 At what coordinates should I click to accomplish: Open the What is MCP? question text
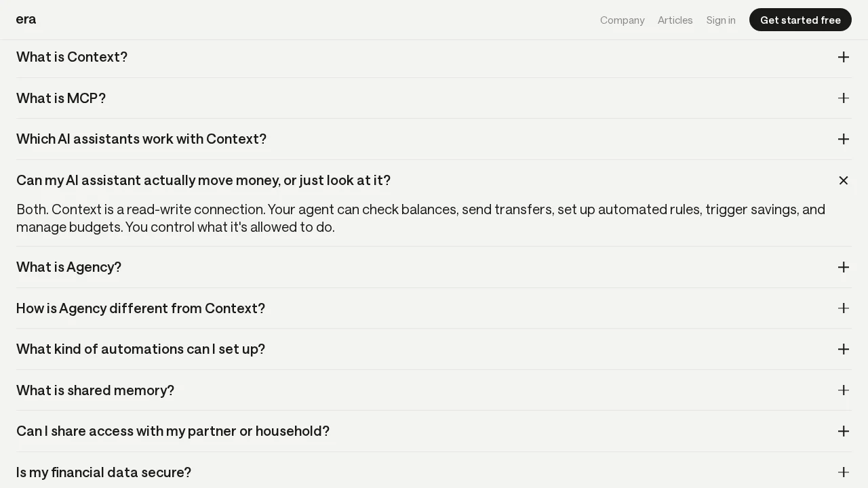61,98
